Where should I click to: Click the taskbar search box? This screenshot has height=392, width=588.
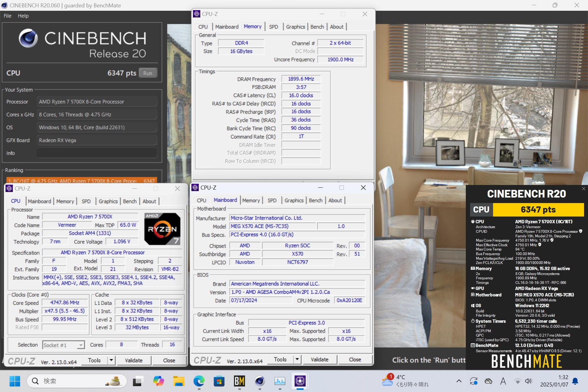click(77, 381)
